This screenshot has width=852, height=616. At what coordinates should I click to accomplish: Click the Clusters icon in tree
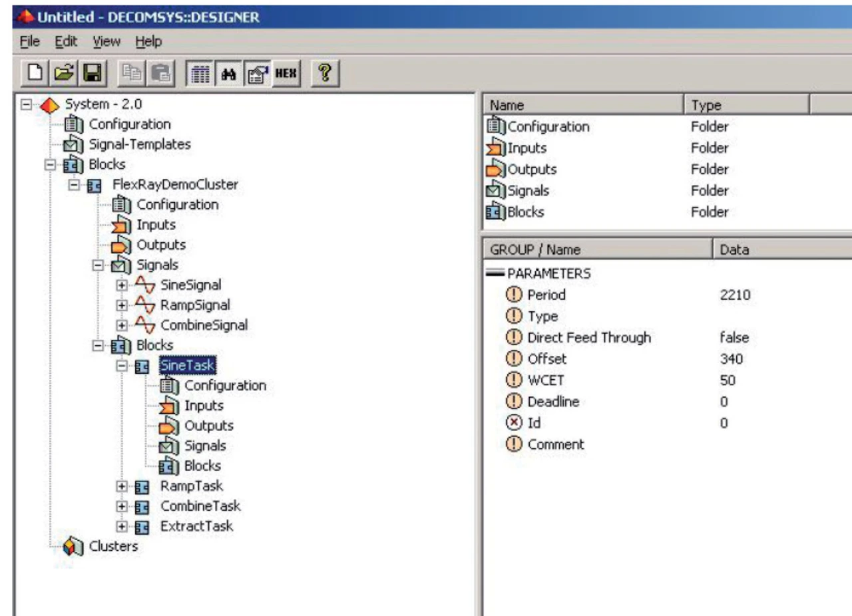coord(72,547)
